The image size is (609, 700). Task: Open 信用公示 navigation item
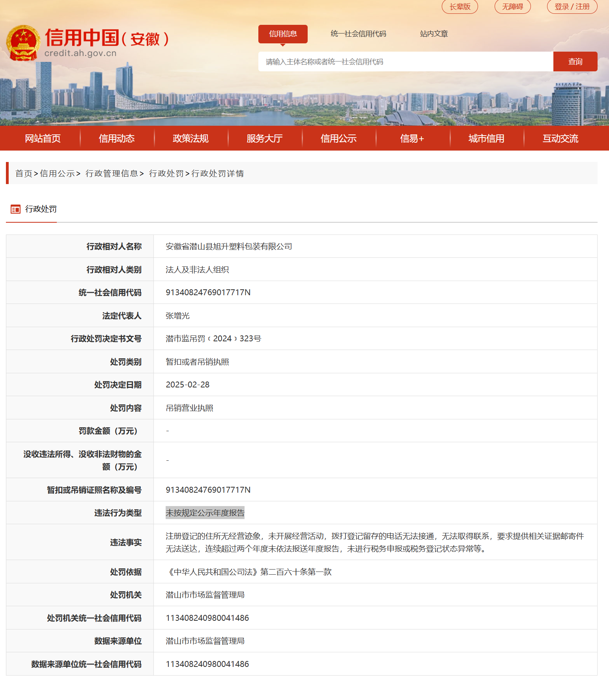[x=338, y=138]
